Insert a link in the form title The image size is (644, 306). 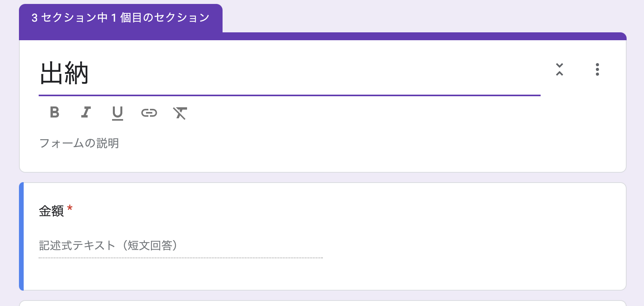[x=149, y=113]
